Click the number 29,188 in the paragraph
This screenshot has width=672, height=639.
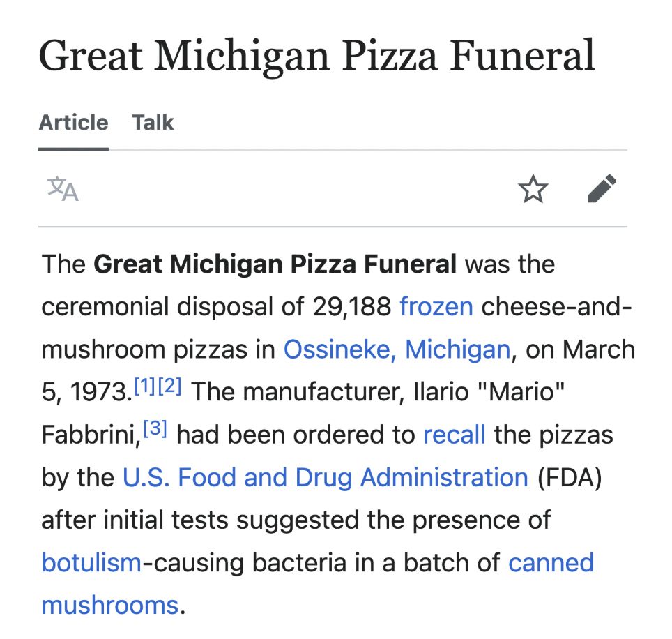(351, 307)
